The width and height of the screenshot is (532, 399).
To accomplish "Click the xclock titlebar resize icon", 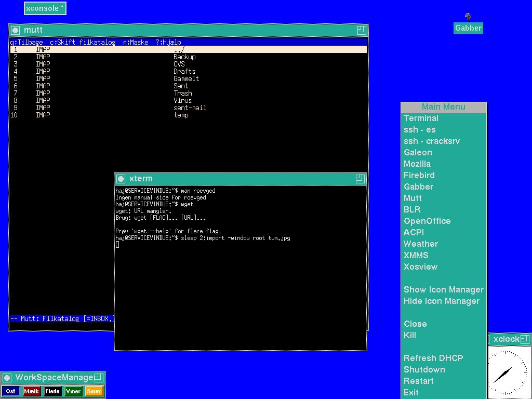I will click(x=525, y=339).
